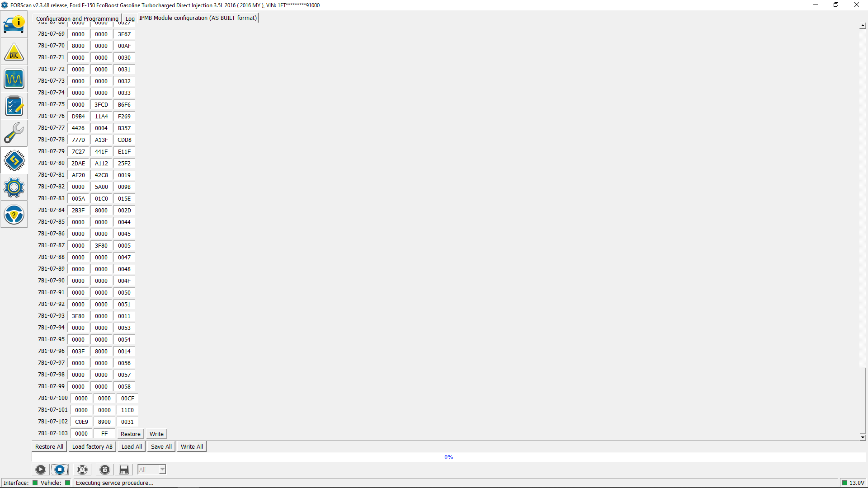Click first value field of row 7B1-07-76

point(78,116)
